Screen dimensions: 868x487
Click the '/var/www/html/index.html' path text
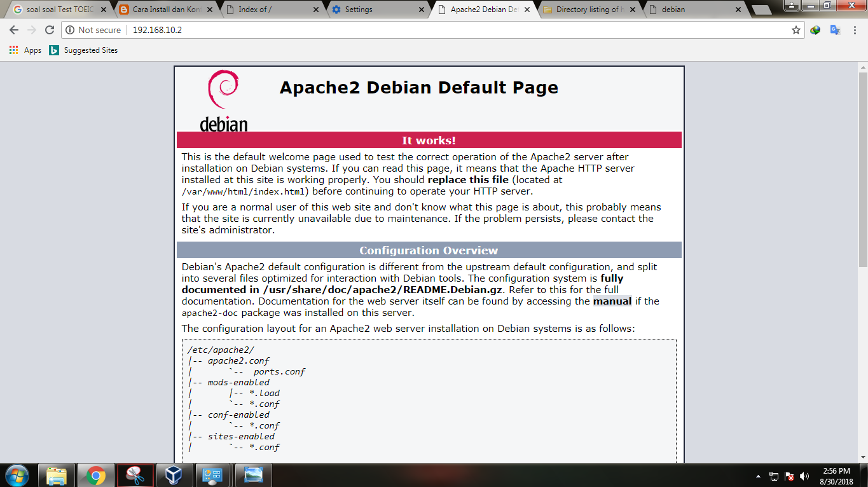(x=245, y=191)
